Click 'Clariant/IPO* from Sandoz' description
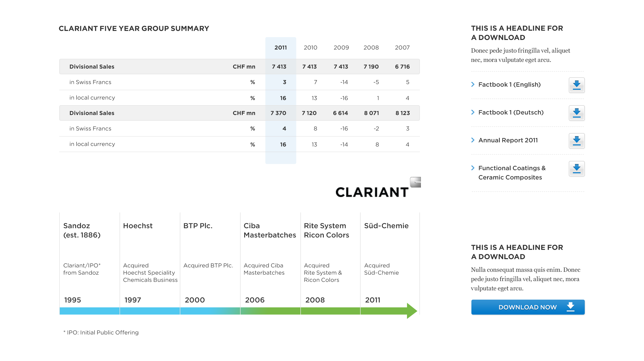This screenshot has width=644, height=361. coord(82,269)
